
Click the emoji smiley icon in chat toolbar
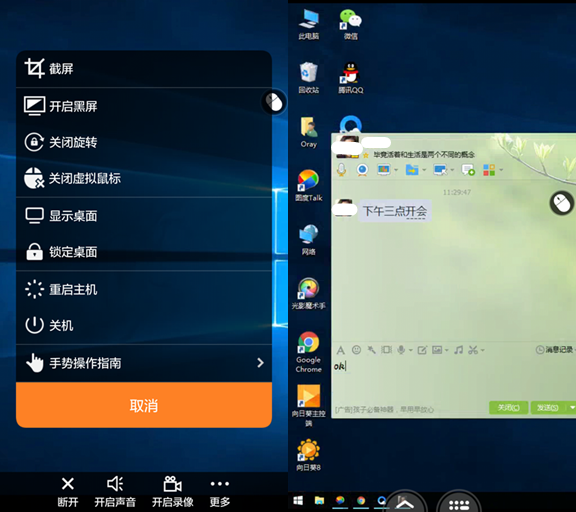356,350
